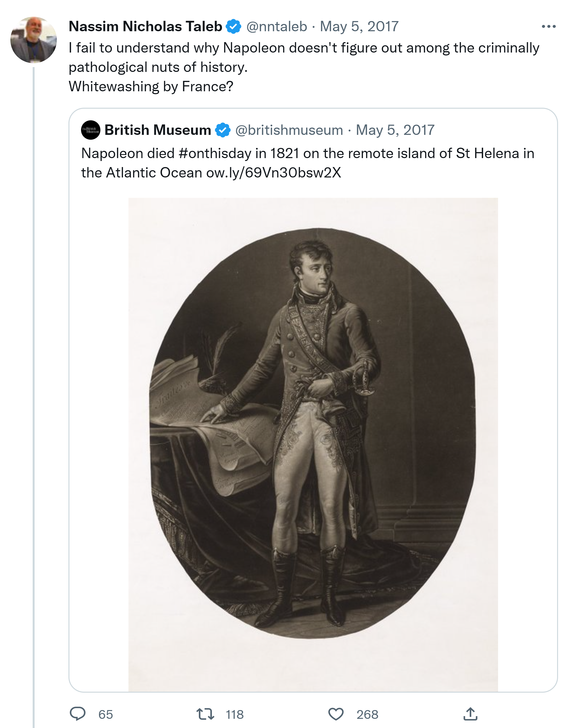Open the quoted tweet text about St Helena
The image size is (567, 728).
coord(366,153)
